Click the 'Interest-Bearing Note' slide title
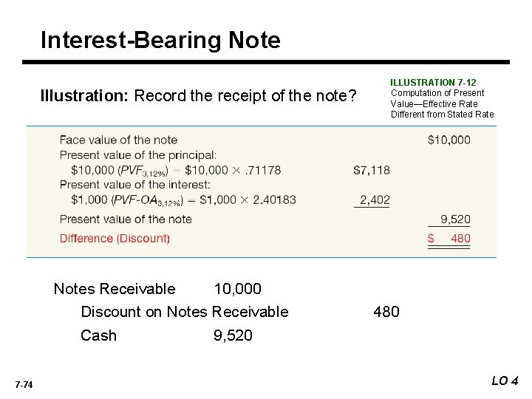 (160, 40)
